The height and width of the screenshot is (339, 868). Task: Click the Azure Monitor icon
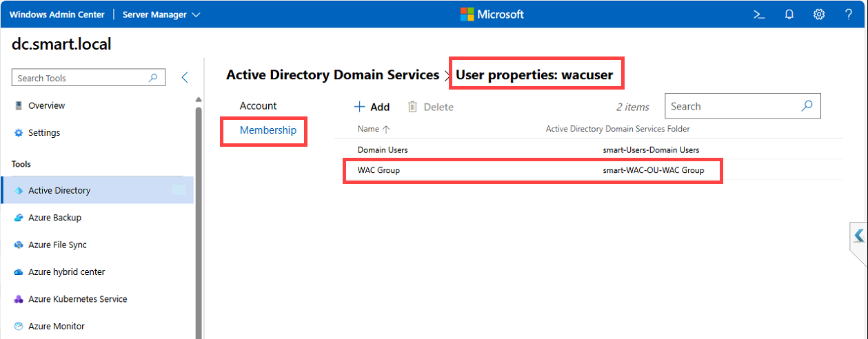19,327
